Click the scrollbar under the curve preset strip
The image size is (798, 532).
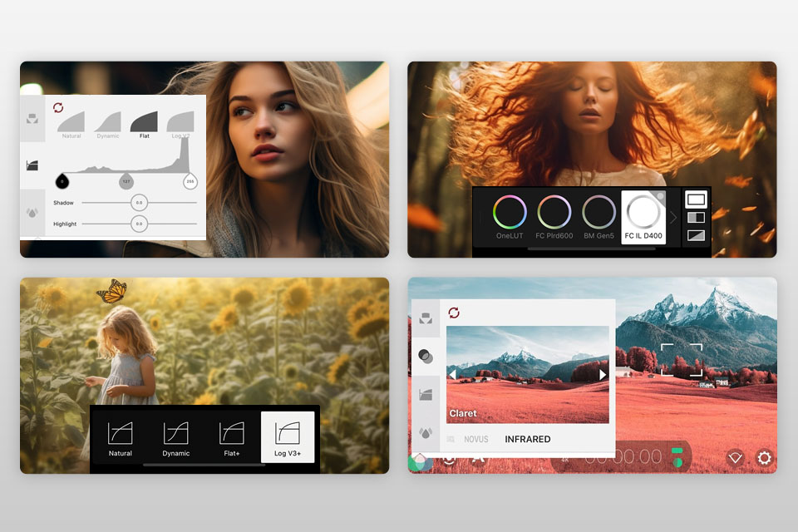(204, 465)
